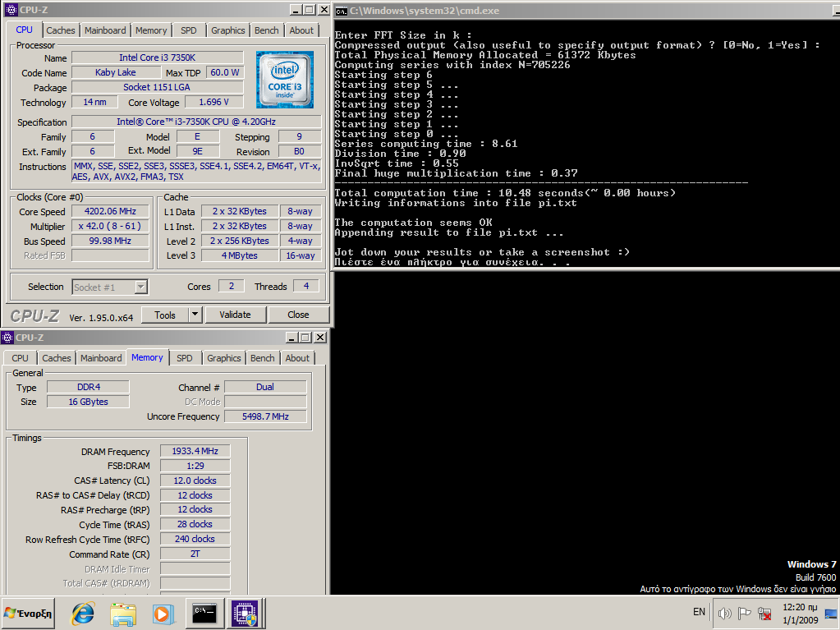Click the Threads value 4
The image size is (840, 630).
pyautogui.click(x=306, y=286)
